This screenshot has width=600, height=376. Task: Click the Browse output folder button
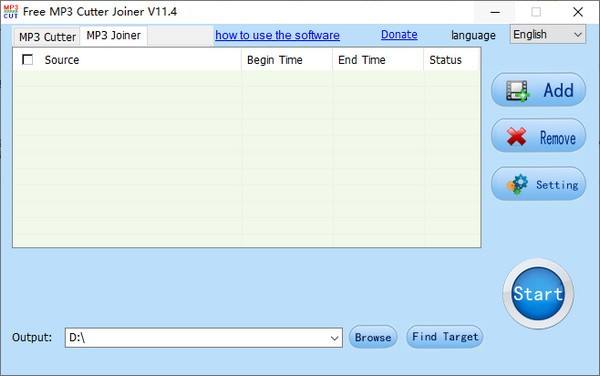(x=373, y=337)
